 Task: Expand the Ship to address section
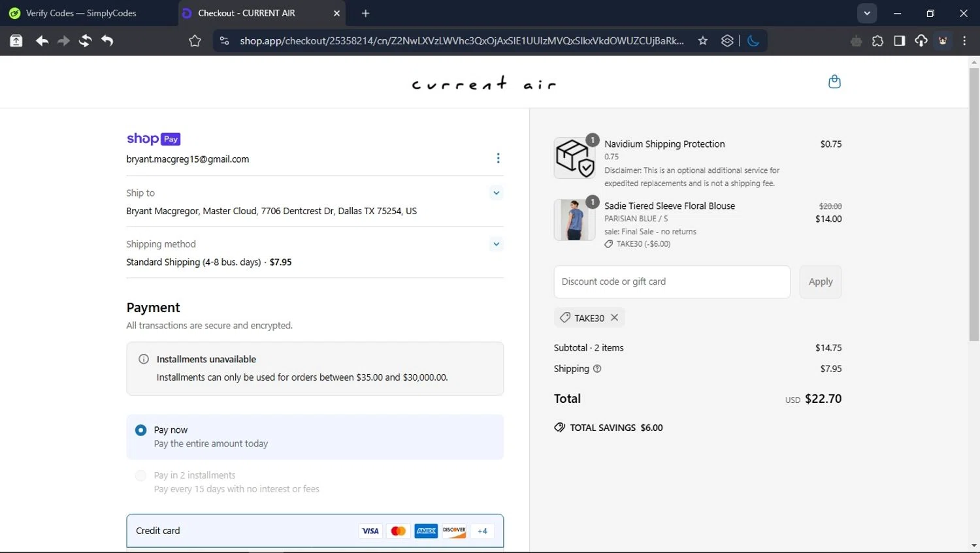pos(497,193)
